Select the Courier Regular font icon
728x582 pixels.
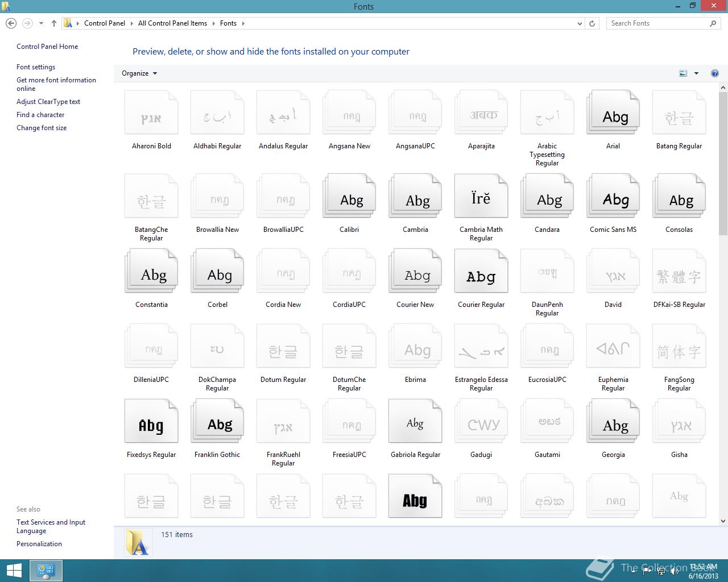click(x=481, y=271)
